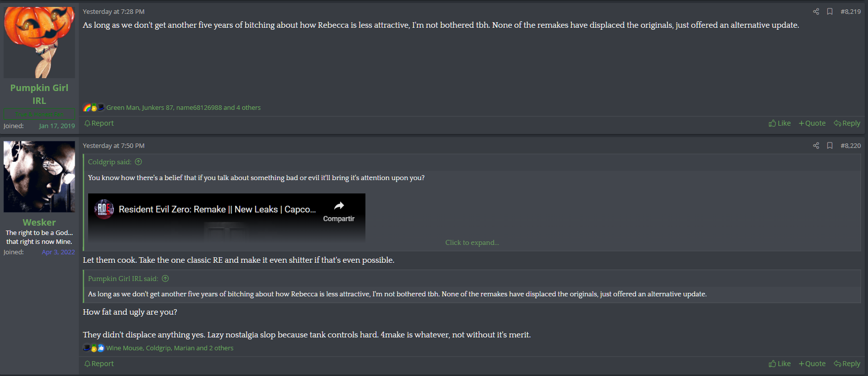
Task: Like Pumpkin Girl IRL's post
Action: [x=779, y=123]
